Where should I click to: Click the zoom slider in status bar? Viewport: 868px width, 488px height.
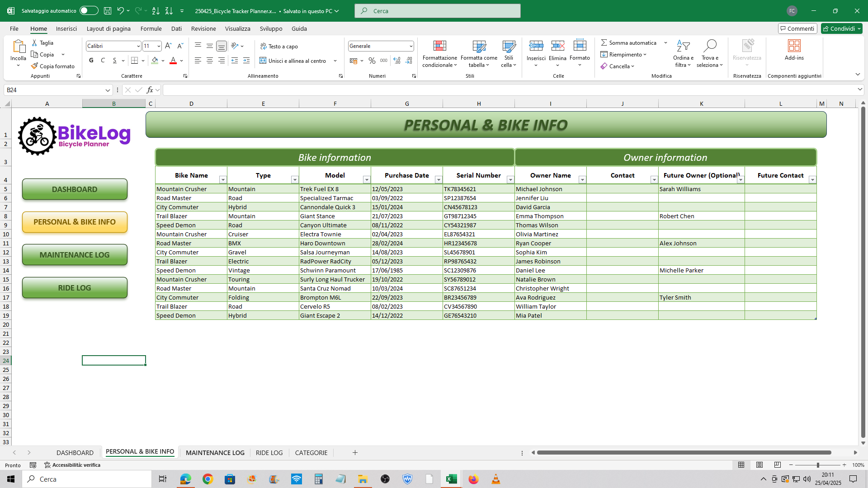pyautogui.click(x=817, y=465)
